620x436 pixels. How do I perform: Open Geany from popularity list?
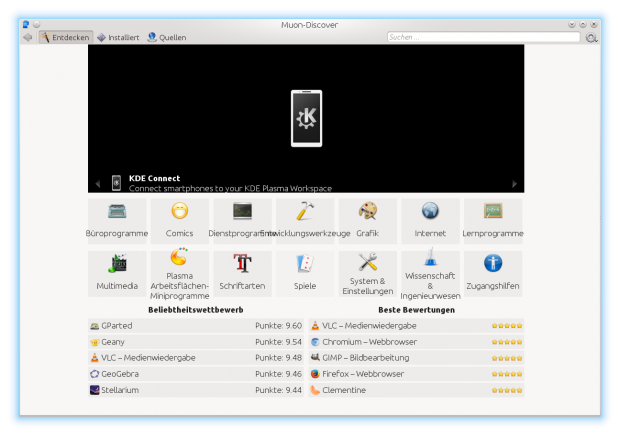click(x=196, y=342)
